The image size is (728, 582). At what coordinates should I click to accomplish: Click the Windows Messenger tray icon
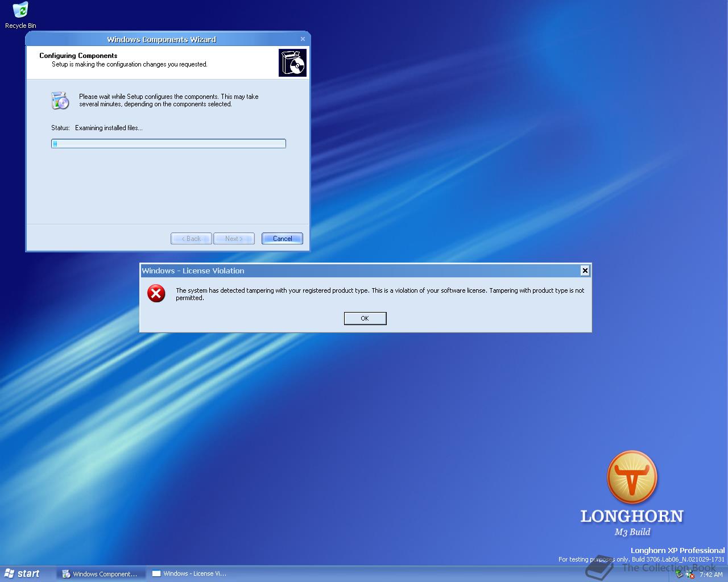click(690, 574)
